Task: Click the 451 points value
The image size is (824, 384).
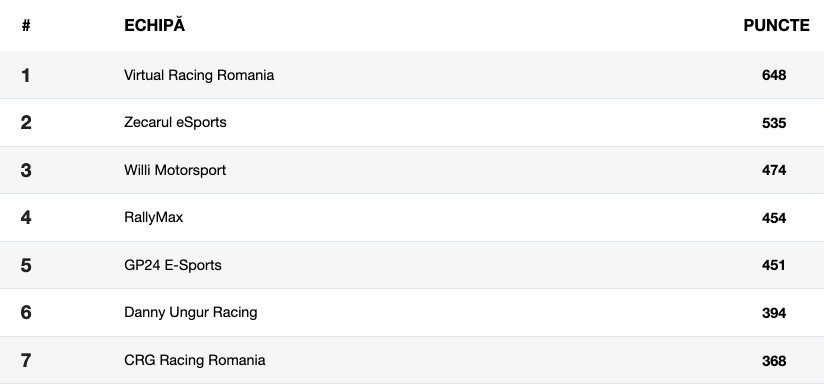Action: (x=774, y=265)
